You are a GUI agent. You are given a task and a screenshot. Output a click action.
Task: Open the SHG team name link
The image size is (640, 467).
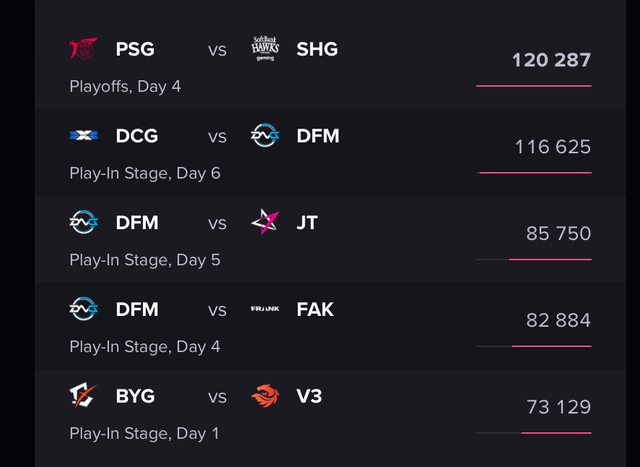click(317, 49)
